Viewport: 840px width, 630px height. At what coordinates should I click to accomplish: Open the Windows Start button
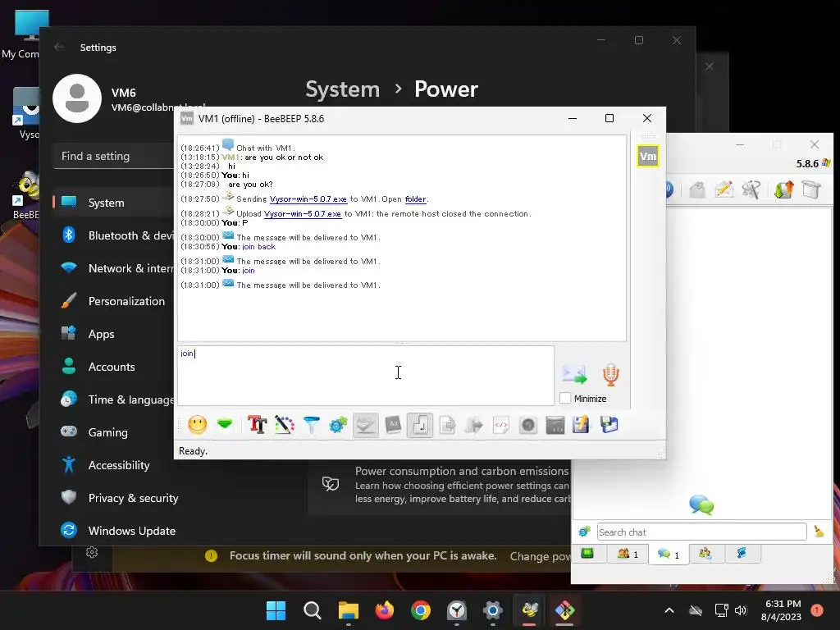pos(276,610)
